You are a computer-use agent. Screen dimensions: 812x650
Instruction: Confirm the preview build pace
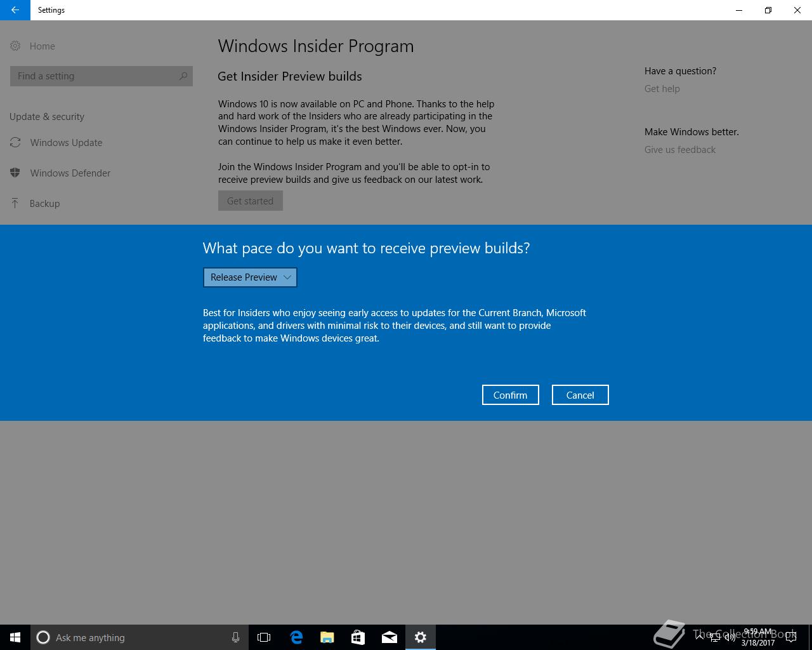pyautogui.click(x=511, y=395)
